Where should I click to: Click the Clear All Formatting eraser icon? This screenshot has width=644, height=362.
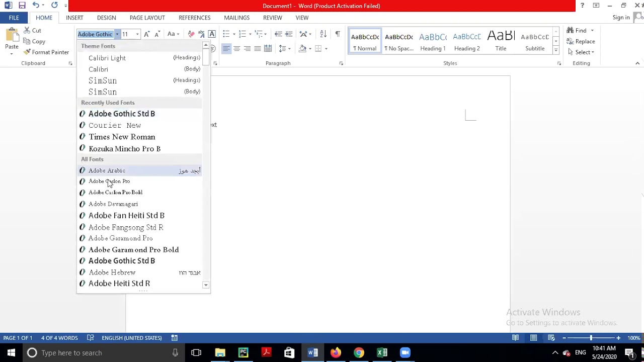(x=191, y=34)
